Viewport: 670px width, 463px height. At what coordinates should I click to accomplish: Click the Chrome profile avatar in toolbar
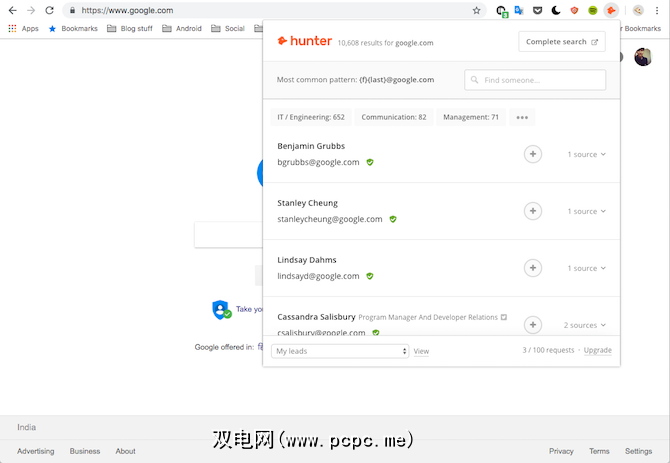[638, 10]
